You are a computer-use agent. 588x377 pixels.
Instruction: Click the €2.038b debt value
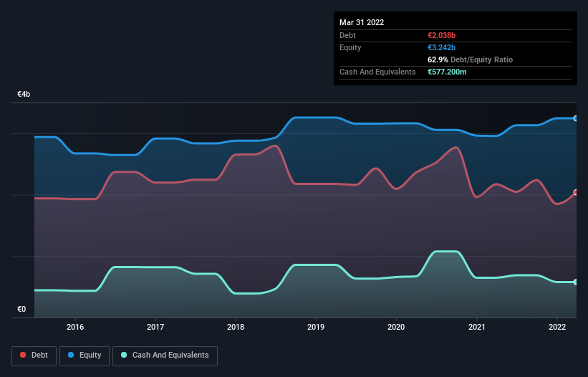[441, 35]
